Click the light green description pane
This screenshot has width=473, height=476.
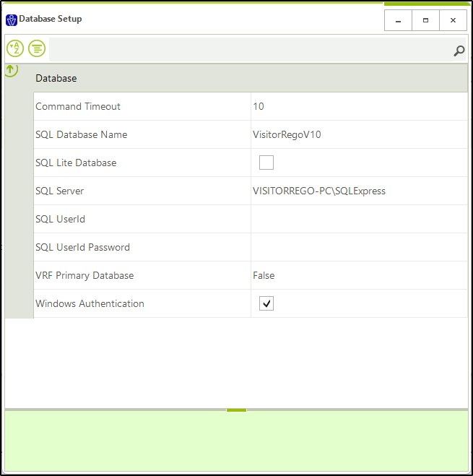pyautogui.click(x=236, y=441)
